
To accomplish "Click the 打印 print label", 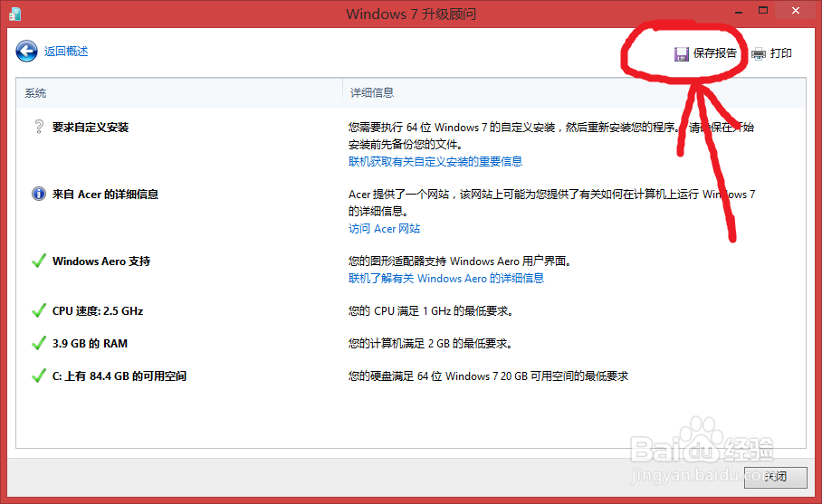I will (781, 52).
